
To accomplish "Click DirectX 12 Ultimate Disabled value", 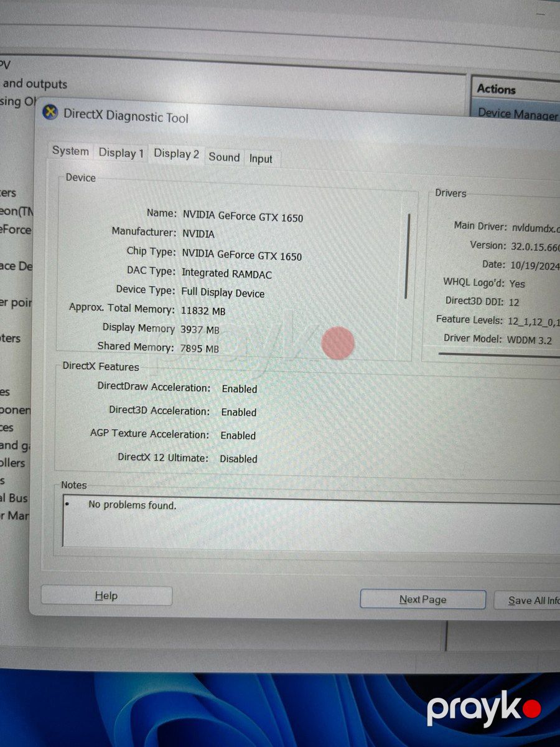I will [x=238, y=459].
